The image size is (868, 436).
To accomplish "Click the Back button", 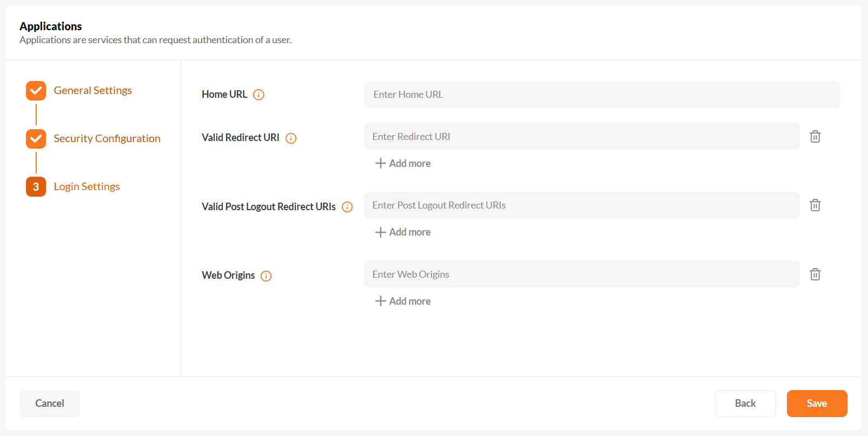I will coord(745,404).
